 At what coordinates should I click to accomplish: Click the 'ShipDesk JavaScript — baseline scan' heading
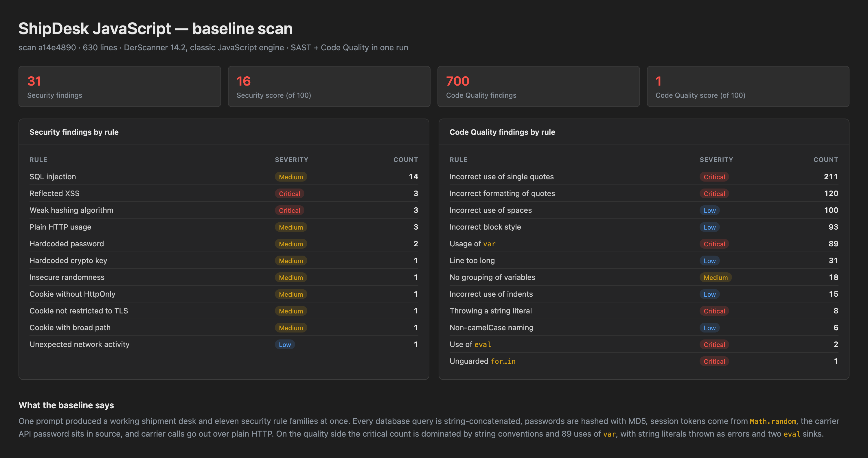point(155,29)
